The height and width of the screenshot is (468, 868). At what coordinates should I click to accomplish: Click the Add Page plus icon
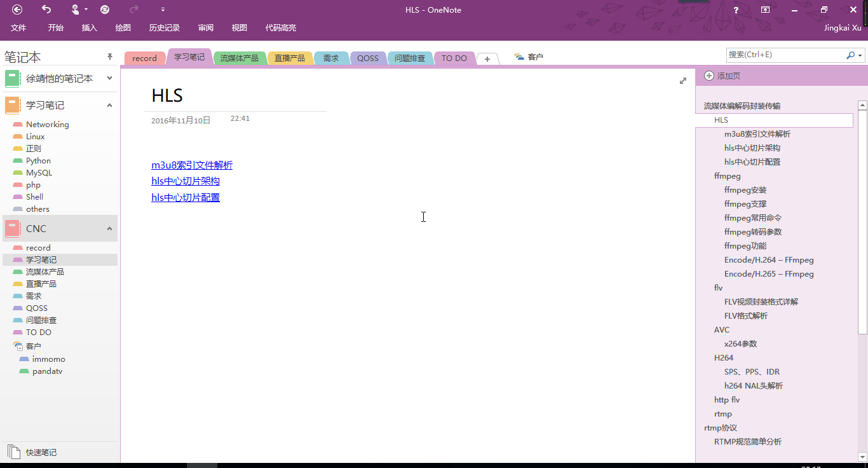click(709, 76)
